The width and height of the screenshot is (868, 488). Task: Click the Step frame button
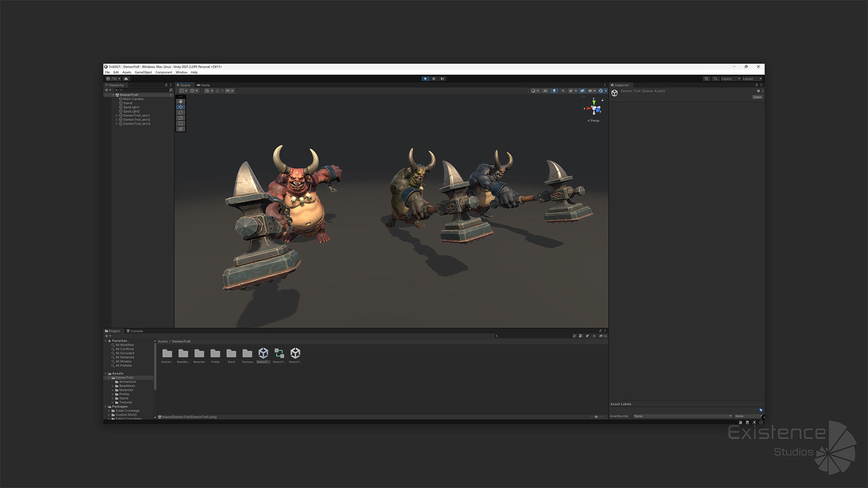click(x=443, y=79)
